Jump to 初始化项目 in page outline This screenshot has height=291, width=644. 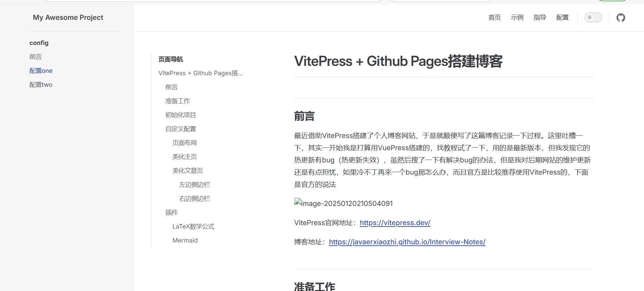(181, 115)
